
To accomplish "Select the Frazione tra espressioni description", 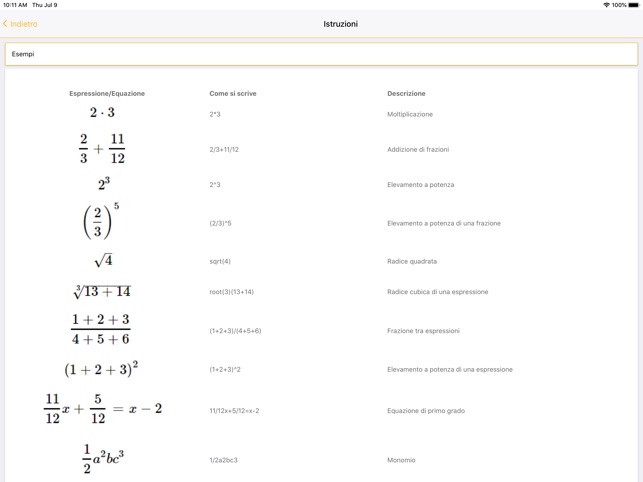I will coord(424,331).
